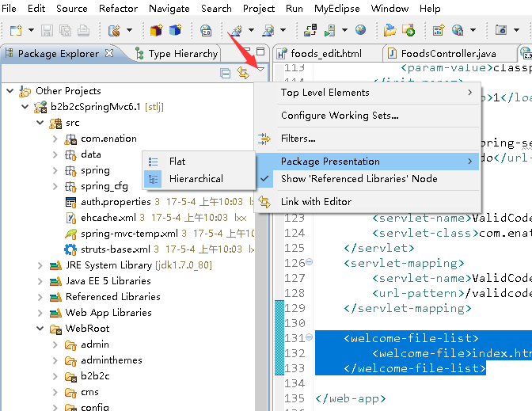Open the FoodsController.java editor tab
The height and width of the screenshot is (411, 532).
click(442, 54)
